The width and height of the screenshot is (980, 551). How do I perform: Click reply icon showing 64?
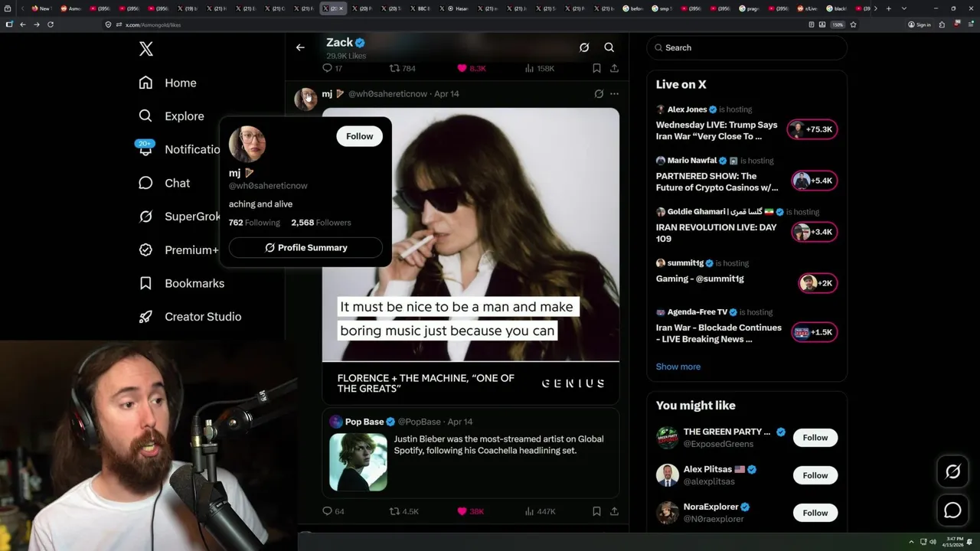(327, 511)
